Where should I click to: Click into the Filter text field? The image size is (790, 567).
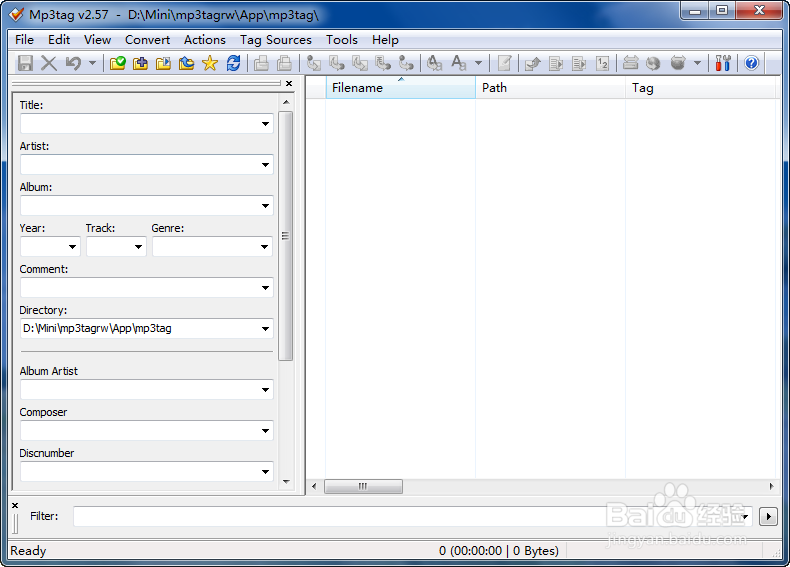412,516
